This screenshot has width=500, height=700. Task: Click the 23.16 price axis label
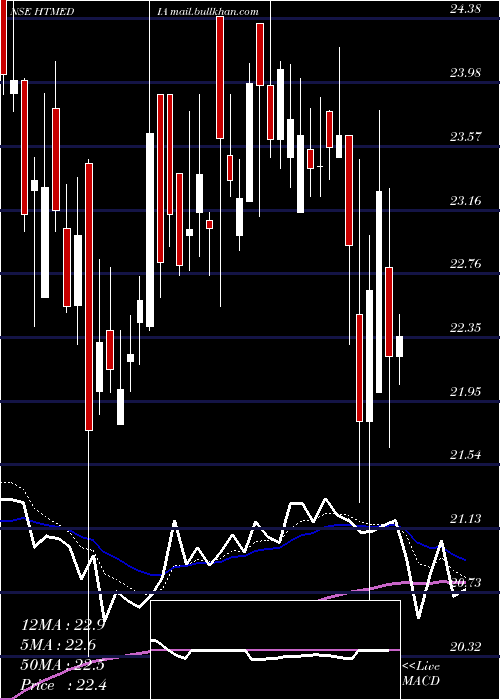pos(465,200)
